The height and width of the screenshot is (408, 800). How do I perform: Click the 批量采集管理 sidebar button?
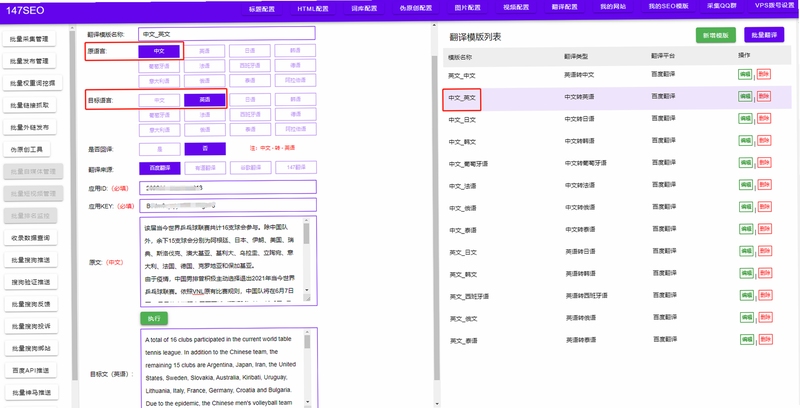pos(30,39)
